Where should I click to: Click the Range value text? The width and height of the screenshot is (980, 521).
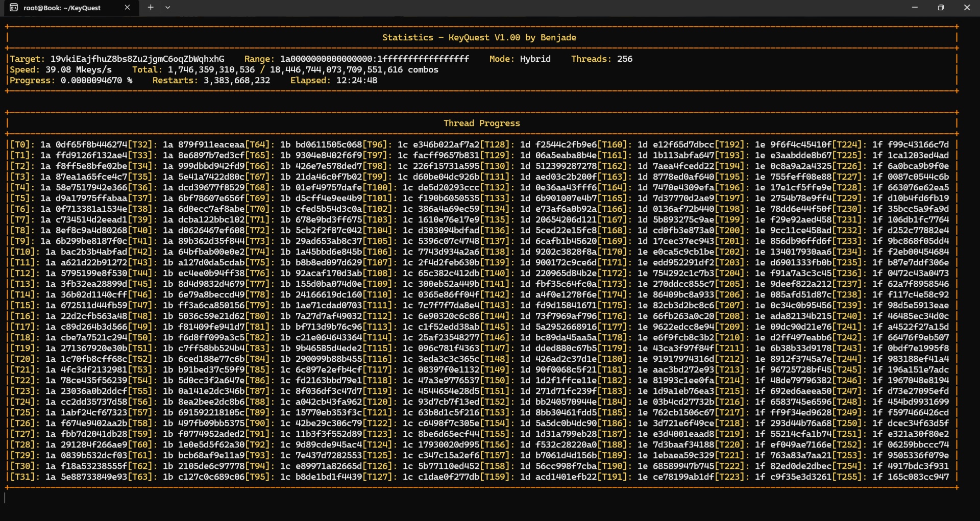374,59
